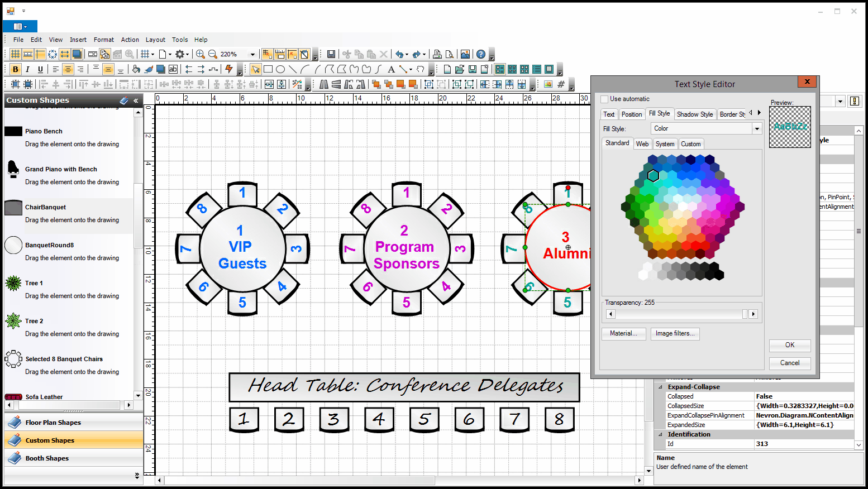Click the Material... button
The width and height of the screenshot is (868, 489).
(x=623, y=333)
